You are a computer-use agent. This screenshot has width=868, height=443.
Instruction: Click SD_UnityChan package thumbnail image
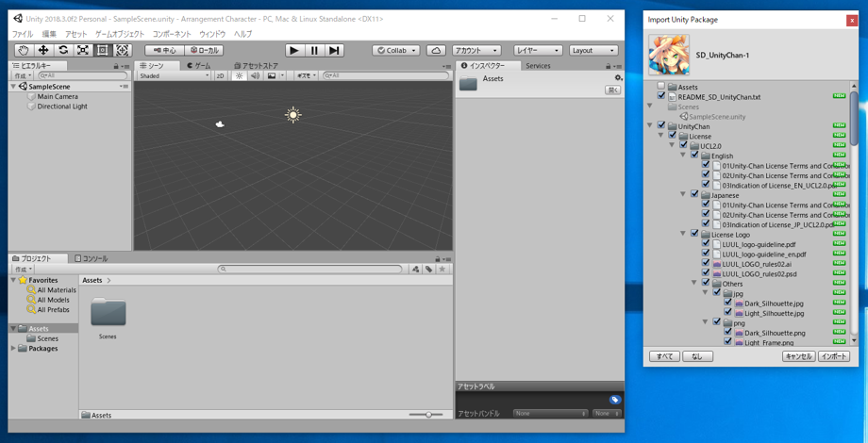[x=669, y=55]
